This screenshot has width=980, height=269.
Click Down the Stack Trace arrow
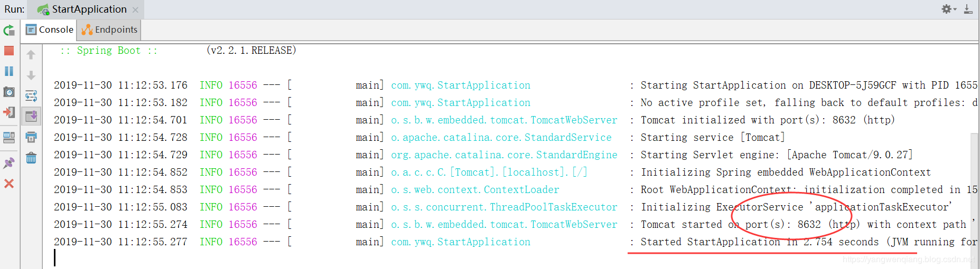31,75
